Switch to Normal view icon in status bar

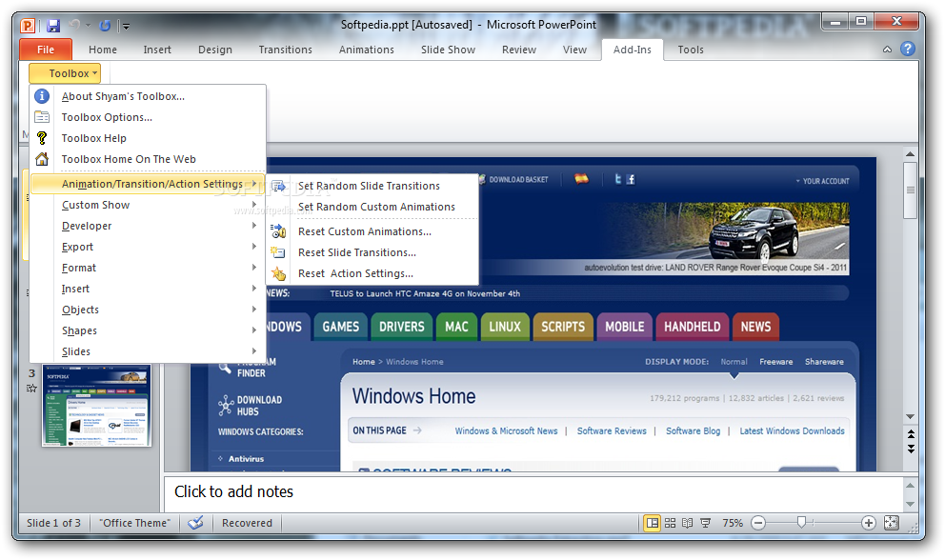(x=653, y=523)
